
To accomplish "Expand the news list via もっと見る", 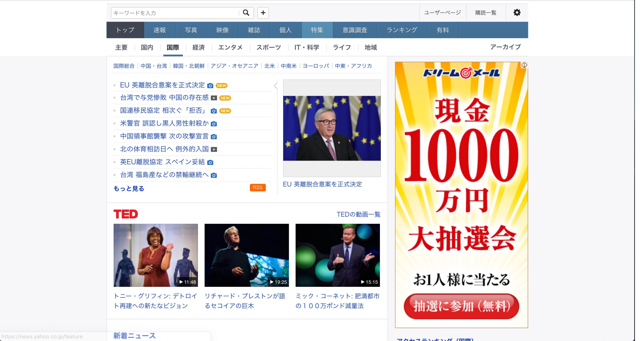I will (129, 188).
